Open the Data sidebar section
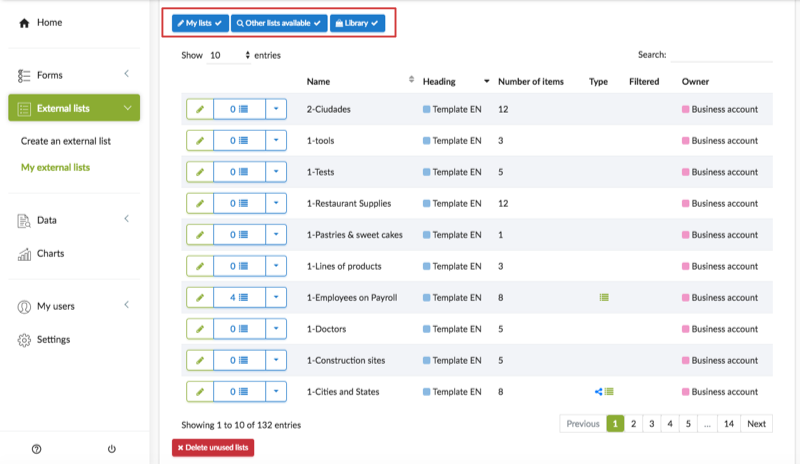The height and width of the screenshot is (464, 800). tap(46, 220)
